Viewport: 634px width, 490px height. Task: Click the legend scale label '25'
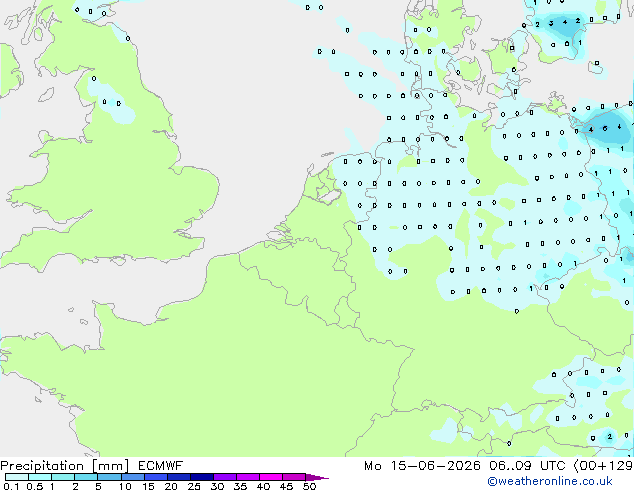point(194,486)
